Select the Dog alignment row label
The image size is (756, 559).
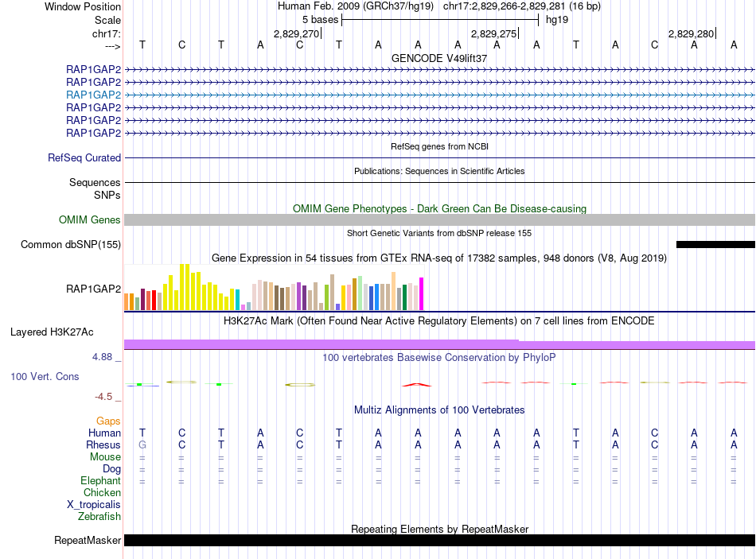point(111,469)
